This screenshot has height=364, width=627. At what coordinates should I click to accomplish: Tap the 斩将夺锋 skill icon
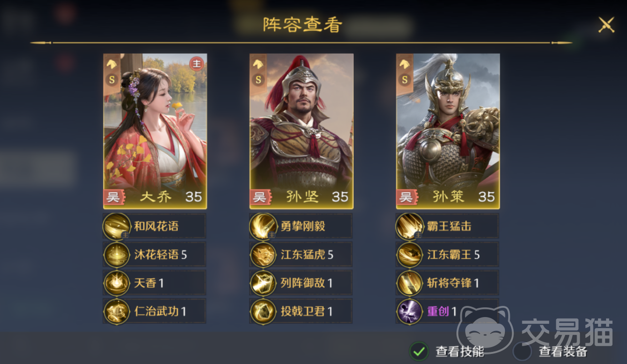coord(410,283)
